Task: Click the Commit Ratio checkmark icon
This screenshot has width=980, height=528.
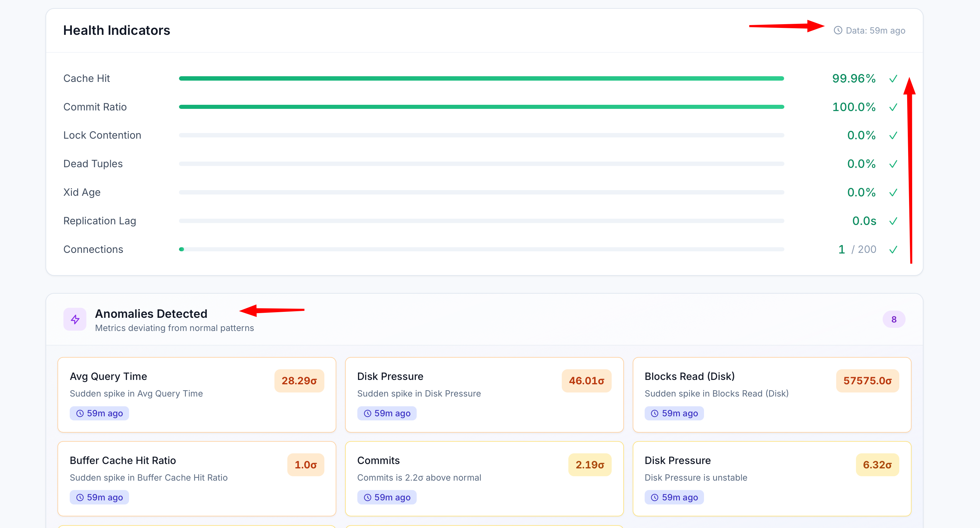Action: [x=893, y=107]
